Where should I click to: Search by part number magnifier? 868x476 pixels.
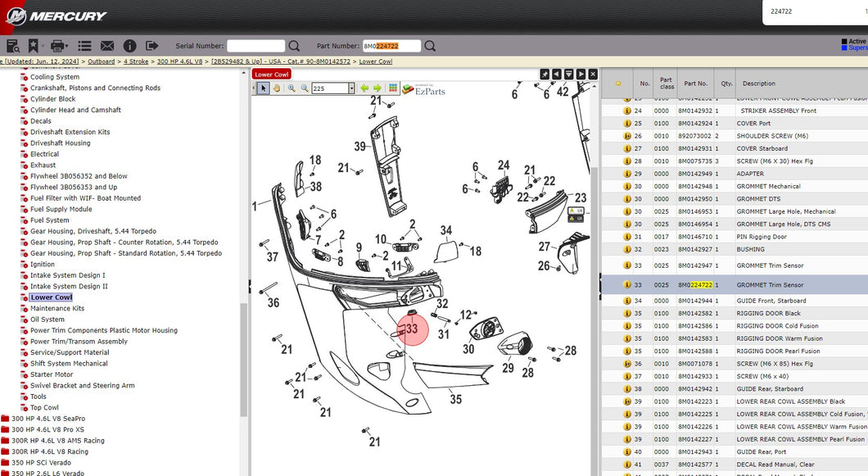[430, 46]
